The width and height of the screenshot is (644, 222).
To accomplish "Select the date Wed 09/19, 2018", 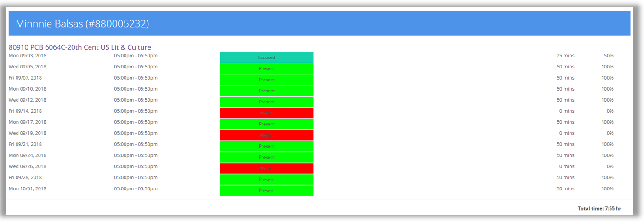I will point(28,133).
